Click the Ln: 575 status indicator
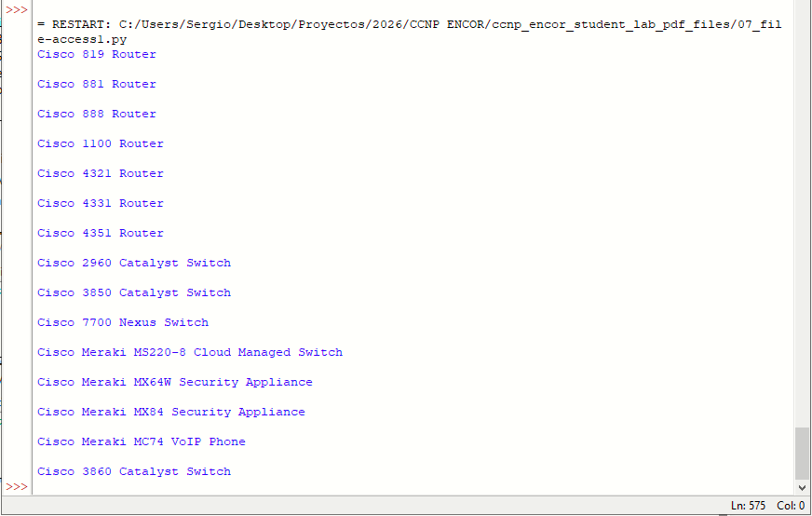 748,506
